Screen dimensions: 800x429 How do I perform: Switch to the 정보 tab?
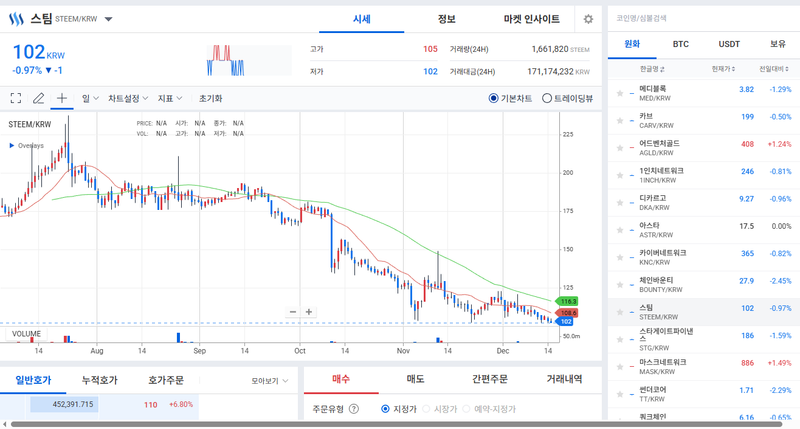pyautogui.click(x=446, y=19)
